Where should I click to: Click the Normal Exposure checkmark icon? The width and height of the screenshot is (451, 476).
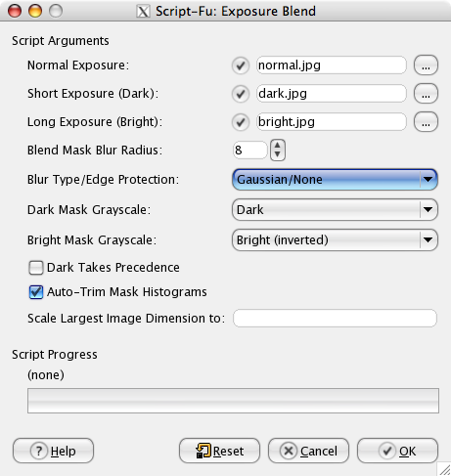(241, 65)
